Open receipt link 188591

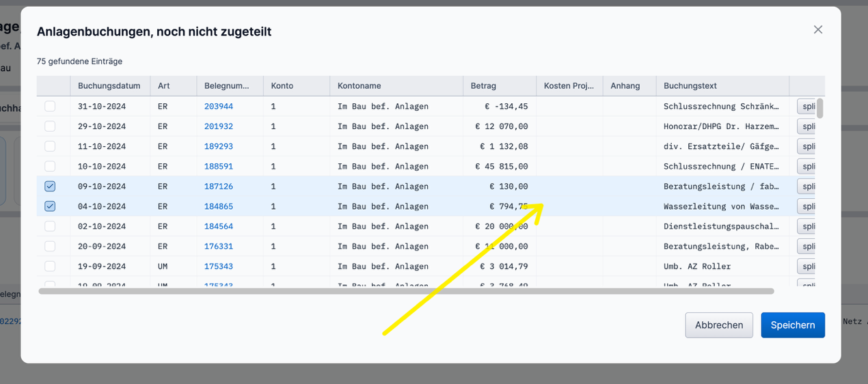219,166
